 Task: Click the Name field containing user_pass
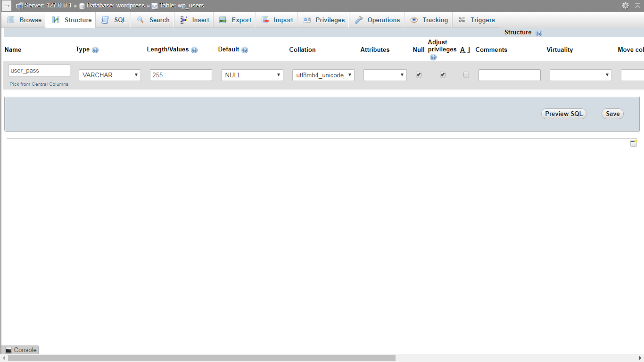(39, 71)
